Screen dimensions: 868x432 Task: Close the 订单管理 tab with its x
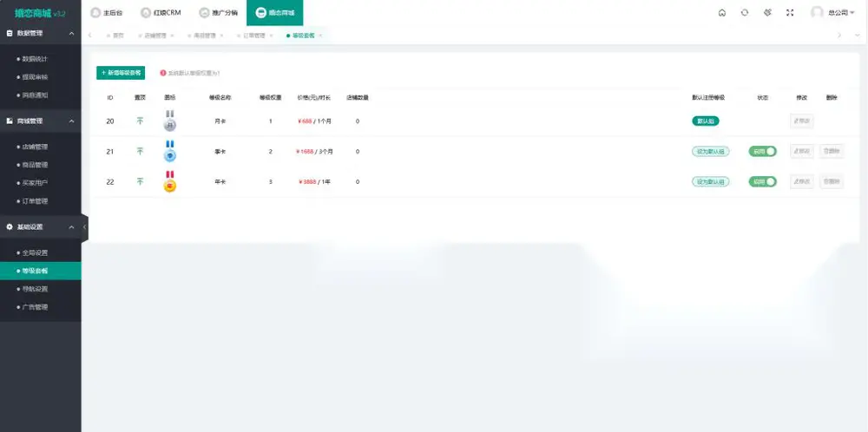(271, 36)
